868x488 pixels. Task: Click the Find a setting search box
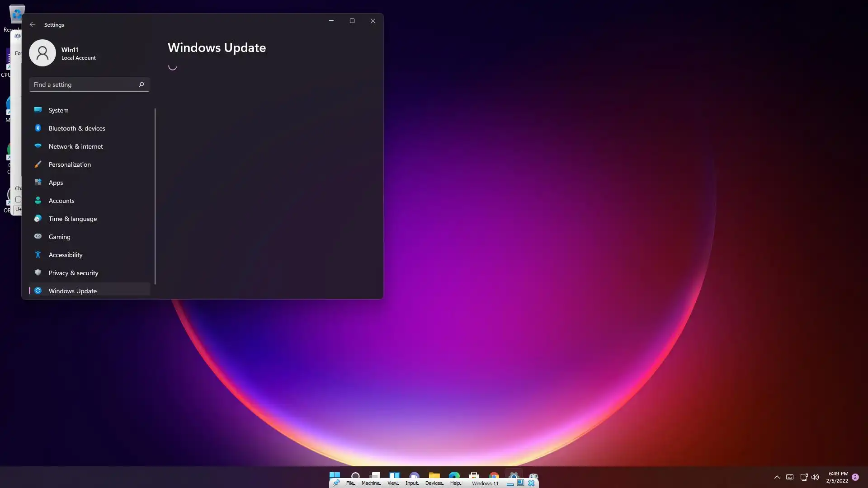point(84,84)
